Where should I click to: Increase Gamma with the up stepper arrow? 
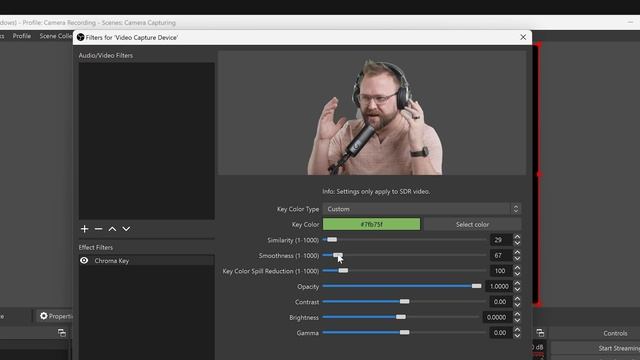click(517, 330)
